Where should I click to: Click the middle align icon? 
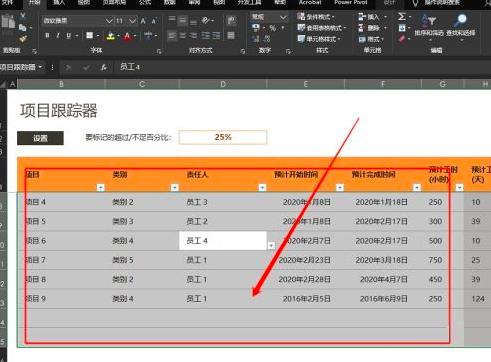(x=182, y=20)
